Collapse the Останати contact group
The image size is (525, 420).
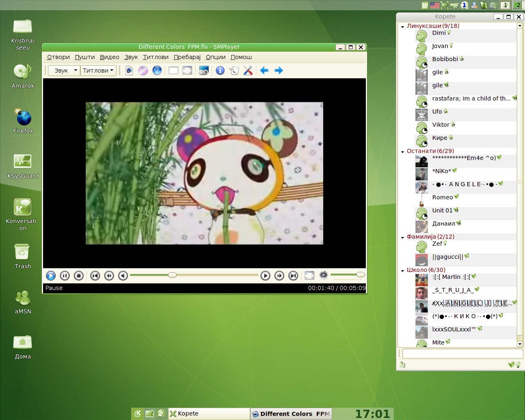(x=402, y=151)
